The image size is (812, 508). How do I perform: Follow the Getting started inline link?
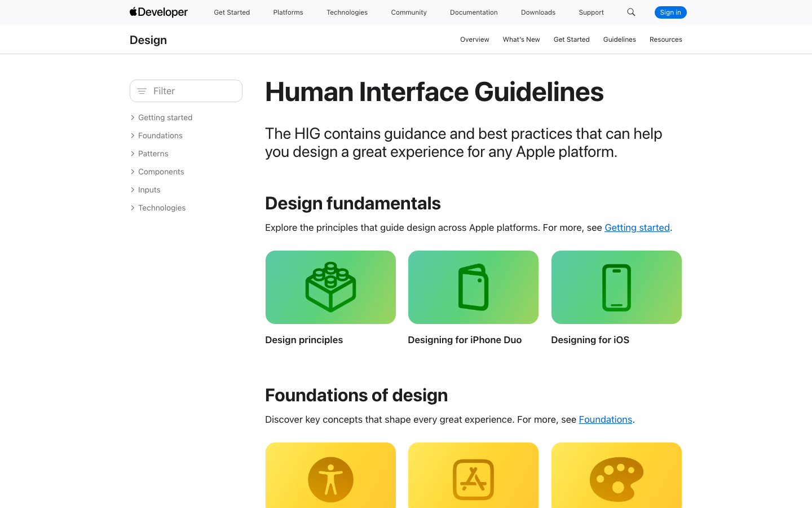click(637, 227)
